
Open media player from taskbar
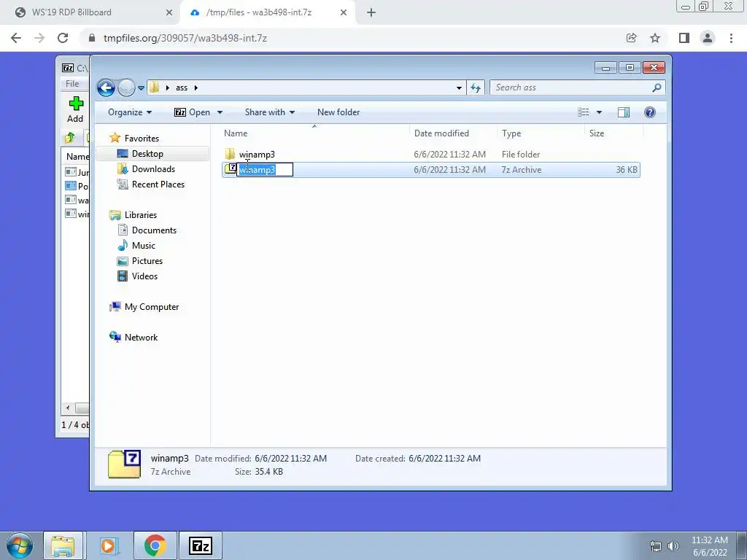pyautogui.click(x=108, y=545)
